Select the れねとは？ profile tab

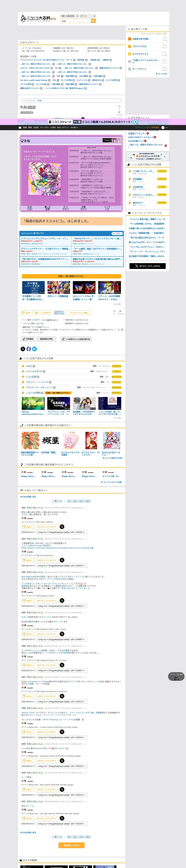coord(30,208)
